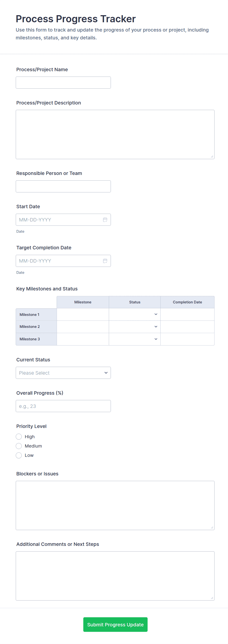
Task: Click the Start Date text input
Action: (x=59, y=219)
